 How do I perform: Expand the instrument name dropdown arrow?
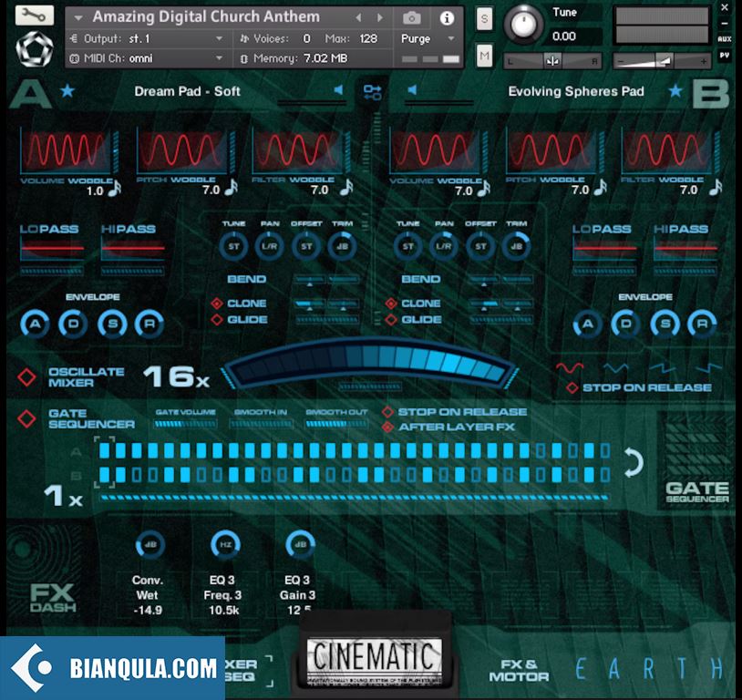tap(78, 18)
